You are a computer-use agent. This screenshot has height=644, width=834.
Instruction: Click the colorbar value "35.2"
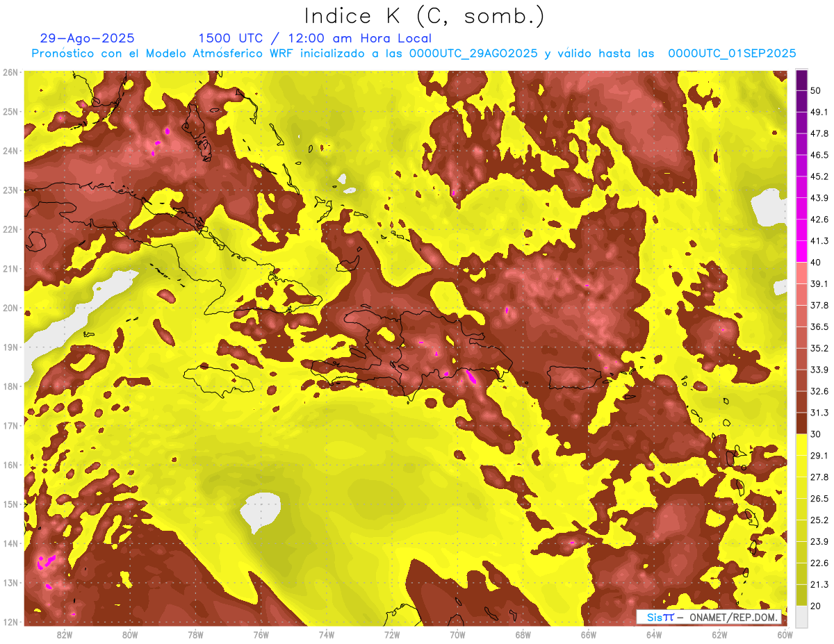(x=819, y=348)
